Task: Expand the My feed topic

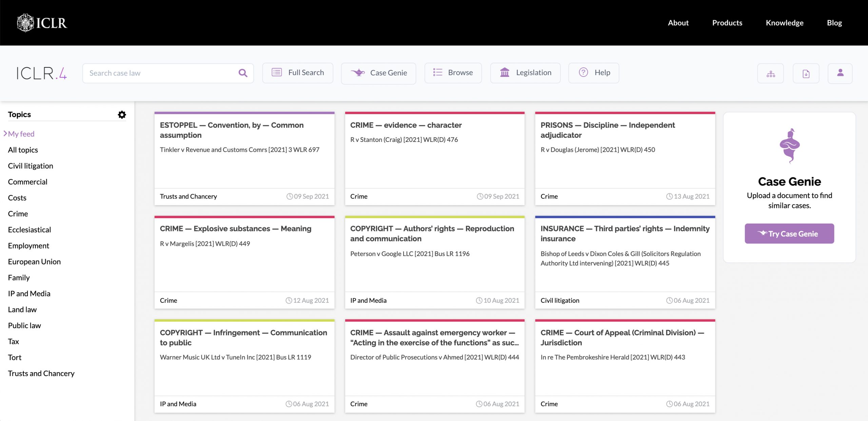Action: (x=21, y=134)
